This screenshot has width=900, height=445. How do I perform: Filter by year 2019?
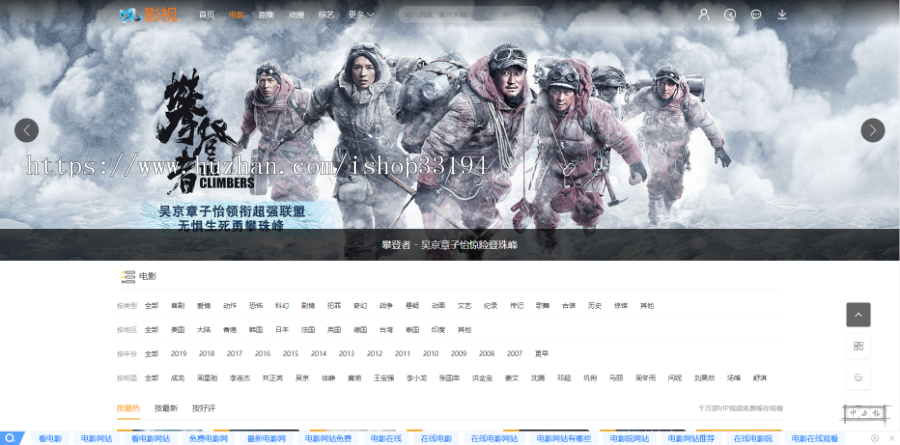click(179, 354)
